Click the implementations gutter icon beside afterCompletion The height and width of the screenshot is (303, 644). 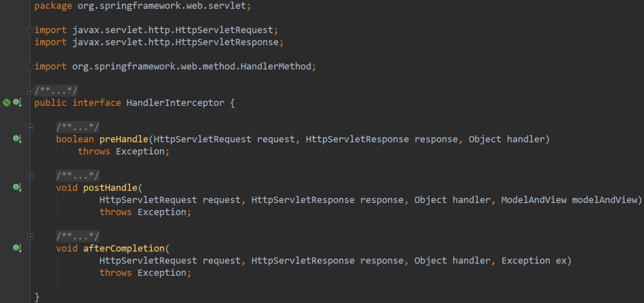click(x=17, y=248)
